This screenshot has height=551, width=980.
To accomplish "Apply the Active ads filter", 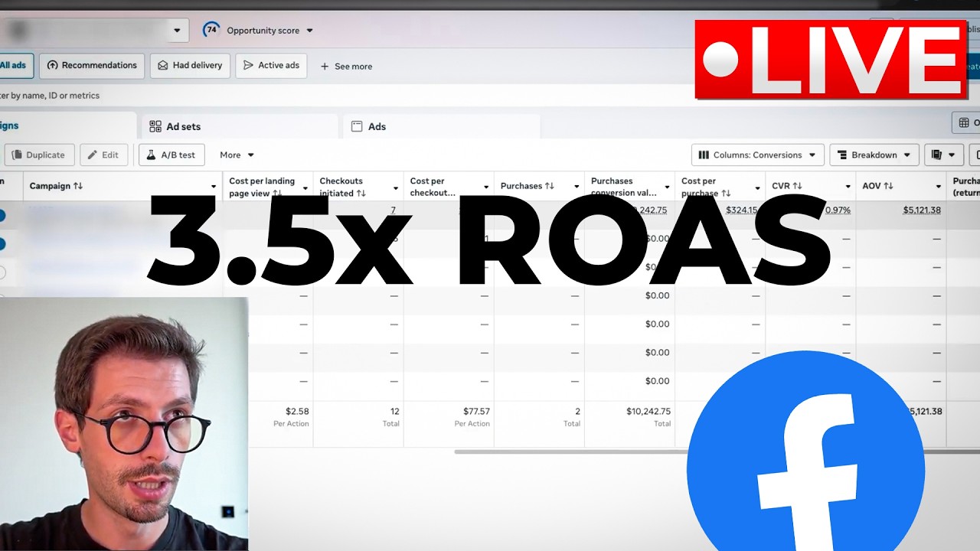I will point(271,66).
